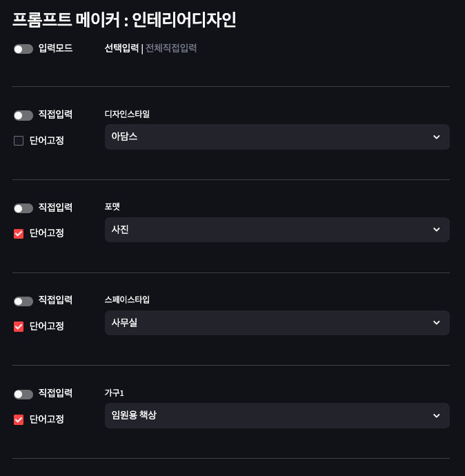Toggle the 입력모드 switch
Image resolution: width=465 pixels, height=476 pixels.
[x=23, y=49]
